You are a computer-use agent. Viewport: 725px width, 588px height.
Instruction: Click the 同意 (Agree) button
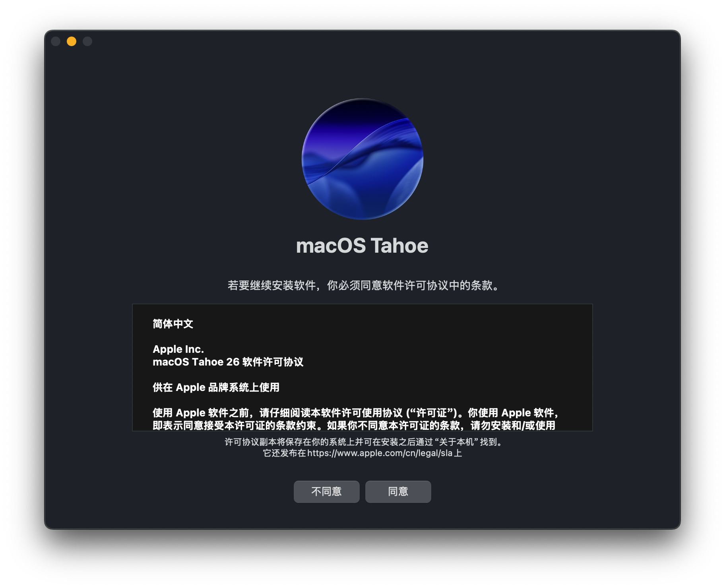coord(398,491)
